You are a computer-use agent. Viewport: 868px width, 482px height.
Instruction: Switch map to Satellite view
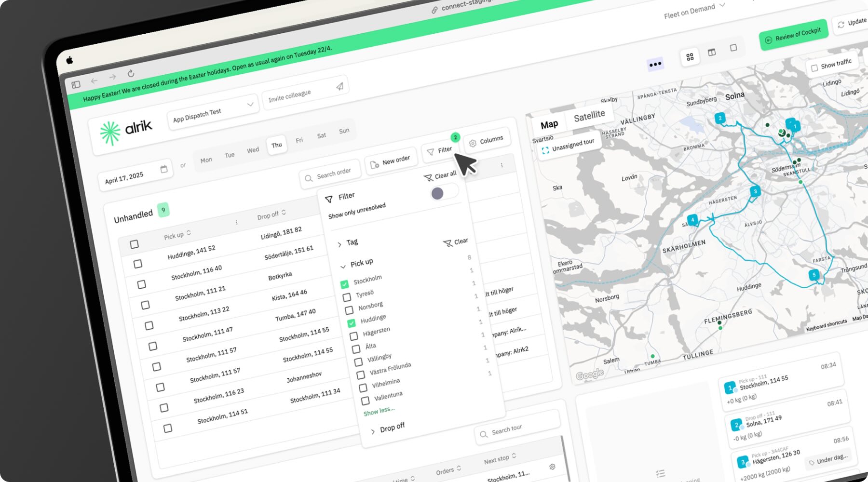point(589,116)
